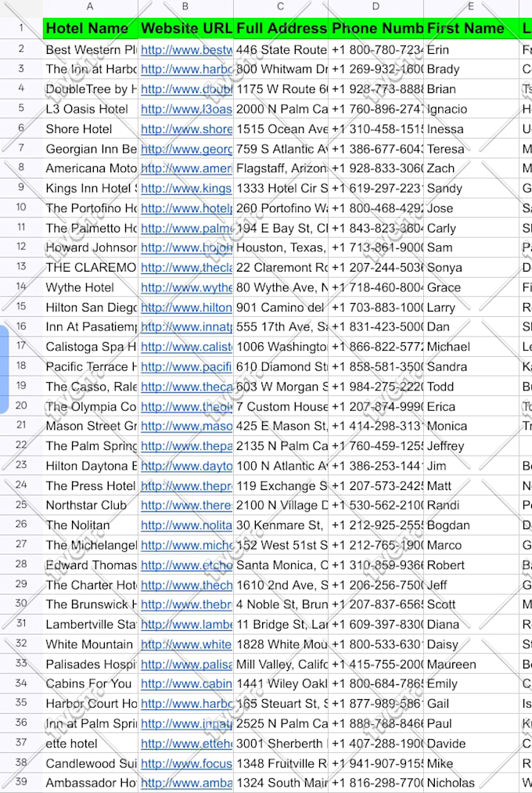532x793 pixels.
Task: Select the 800 Whitwam Dr address cell
Action: click(x=280, y=70)
